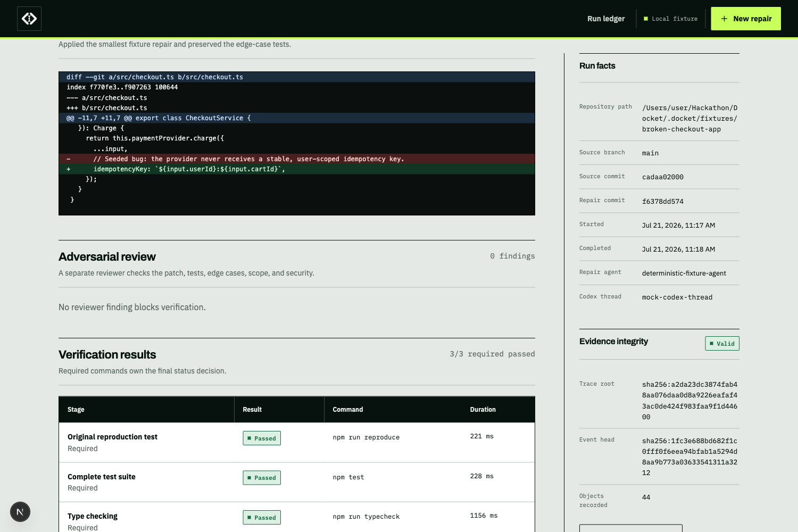This screenshot has width=798, height=532.
Task: Click the '0 findings' count
Action: click(512, 256)
